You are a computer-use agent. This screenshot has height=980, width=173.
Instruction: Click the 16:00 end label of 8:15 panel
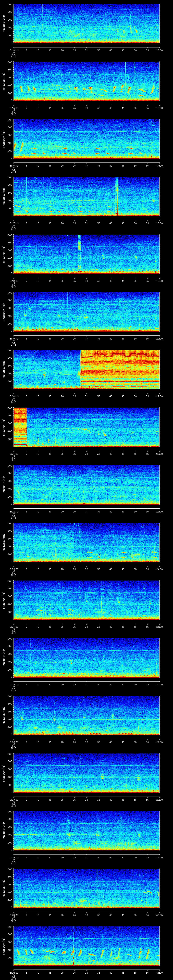point(160,108)
